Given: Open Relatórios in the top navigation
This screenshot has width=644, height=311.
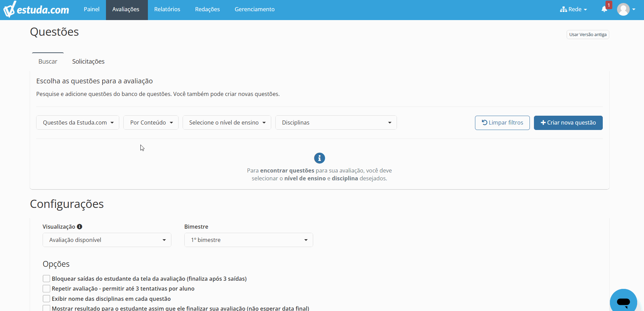Looking at the screenshot, I should [x=167, y=9].
